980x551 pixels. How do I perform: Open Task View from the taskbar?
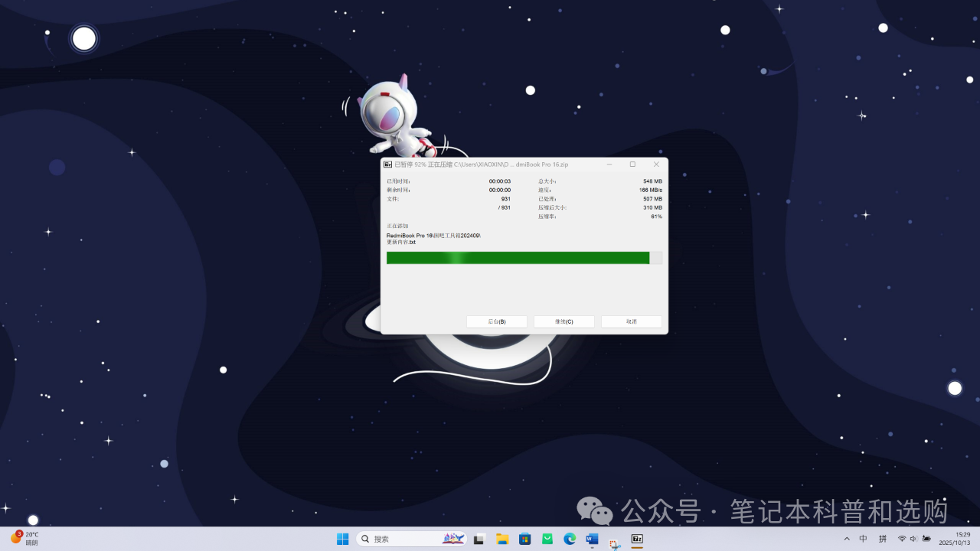pyautogui.click(x=479, y=539)
